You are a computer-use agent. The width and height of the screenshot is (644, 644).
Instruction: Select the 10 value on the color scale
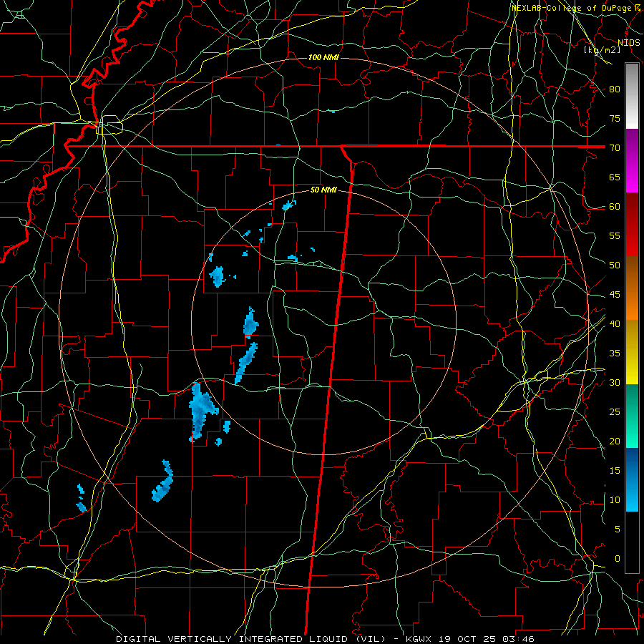coord(615,500)
